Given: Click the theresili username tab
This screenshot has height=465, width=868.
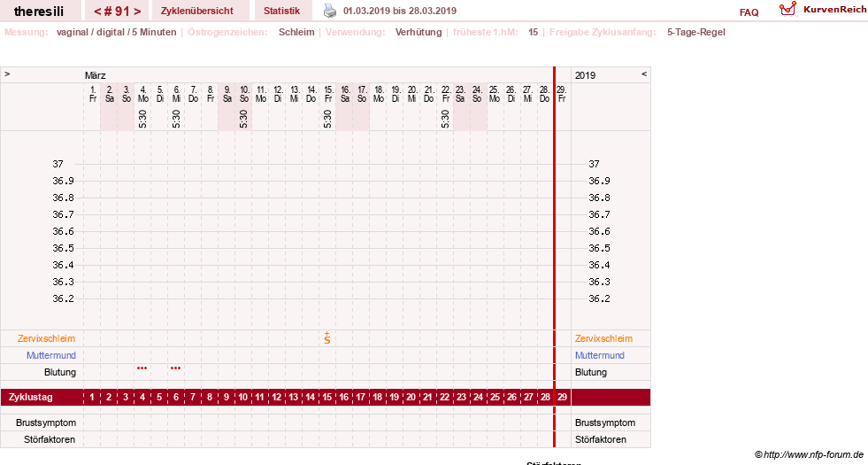Looking at the screenshot, I should point(39,11).
